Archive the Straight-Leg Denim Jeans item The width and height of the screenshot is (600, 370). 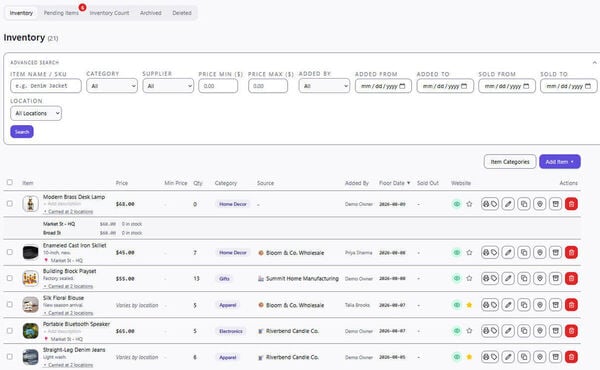[555, 357]
